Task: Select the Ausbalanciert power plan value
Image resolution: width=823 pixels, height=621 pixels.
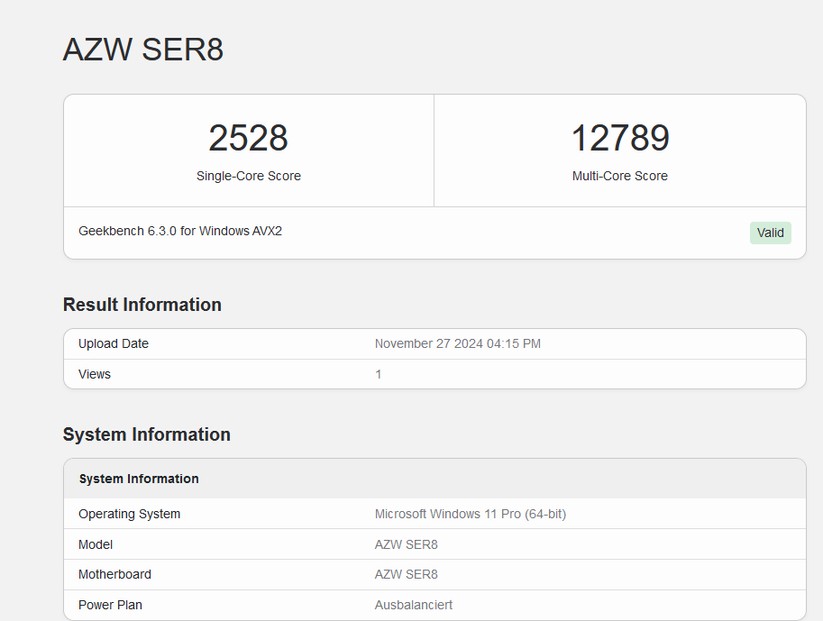Action: pyautogui.click(x=414, y=605)
